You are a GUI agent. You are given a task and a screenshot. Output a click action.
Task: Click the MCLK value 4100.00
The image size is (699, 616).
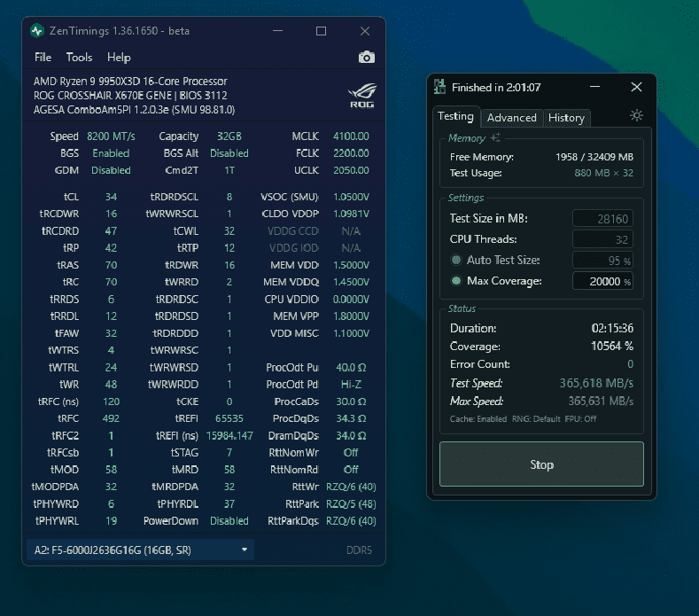point(351,136)
